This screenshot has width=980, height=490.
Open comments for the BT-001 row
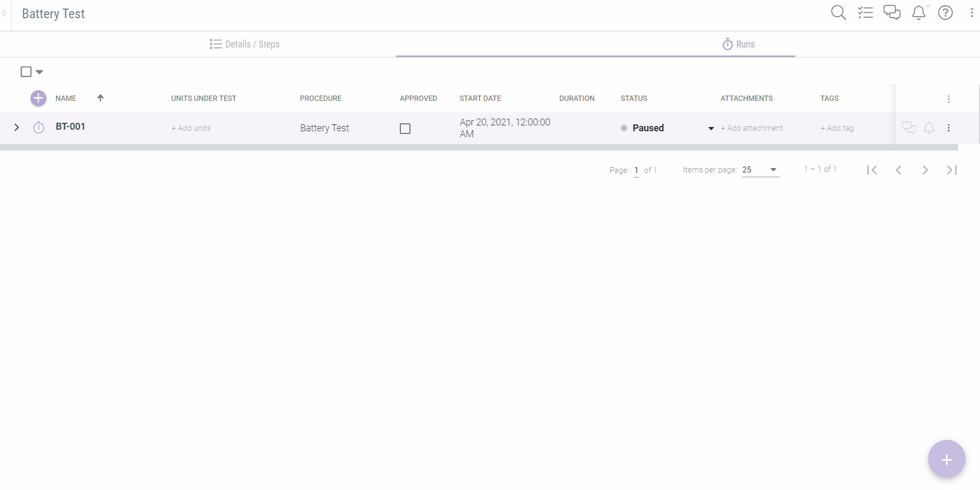point(909,128)
